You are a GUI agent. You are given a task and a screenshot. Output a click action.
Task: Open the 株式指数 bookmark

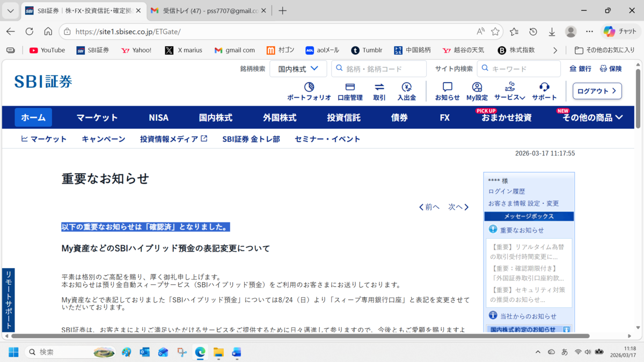[516, 50]
